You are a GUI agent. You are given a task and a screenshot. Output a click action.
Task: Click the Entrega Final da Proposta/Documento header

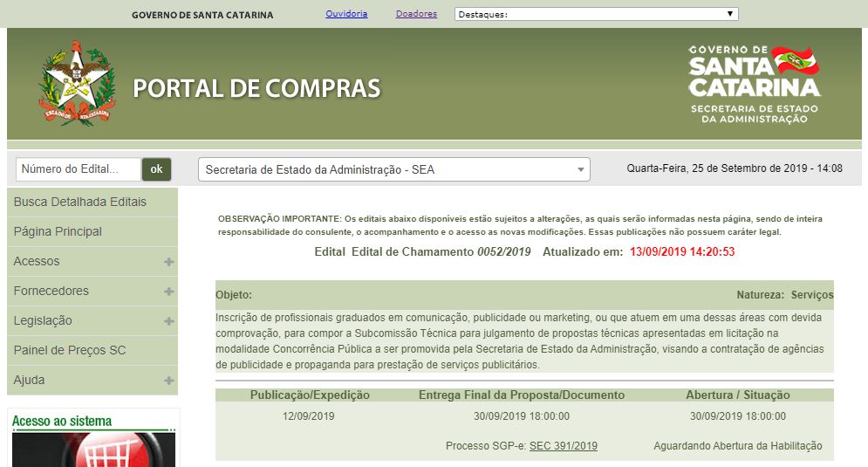(522, 395)
